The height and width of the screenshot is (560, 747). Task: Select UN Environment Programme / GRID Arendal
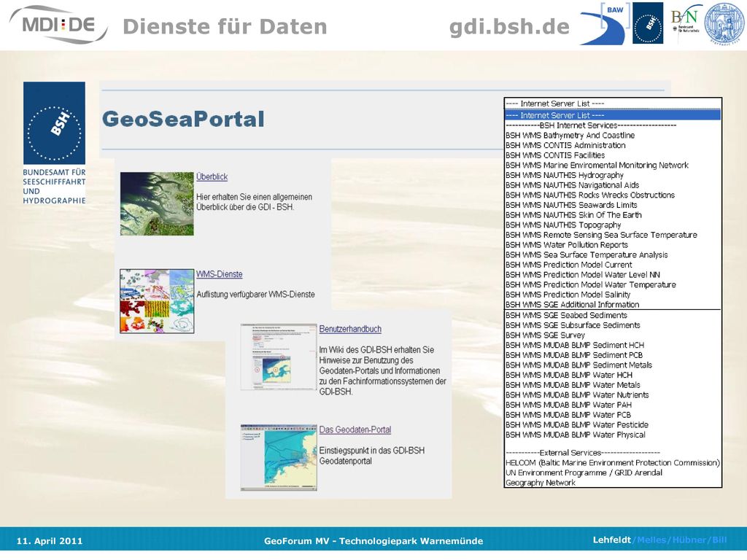[613, 472]
